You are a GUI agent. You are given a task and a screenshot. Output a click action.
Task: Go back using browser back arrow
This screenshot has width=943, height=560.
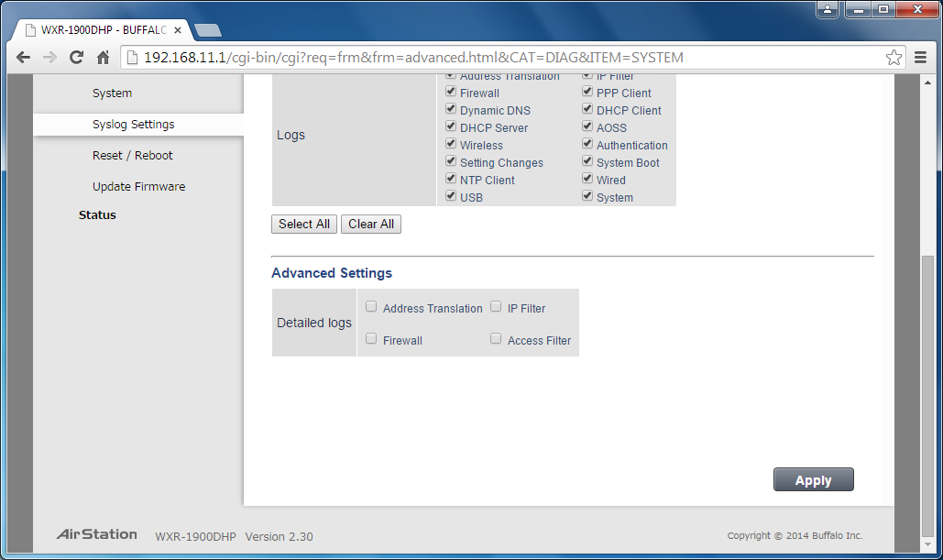click(x=24, y=57)
